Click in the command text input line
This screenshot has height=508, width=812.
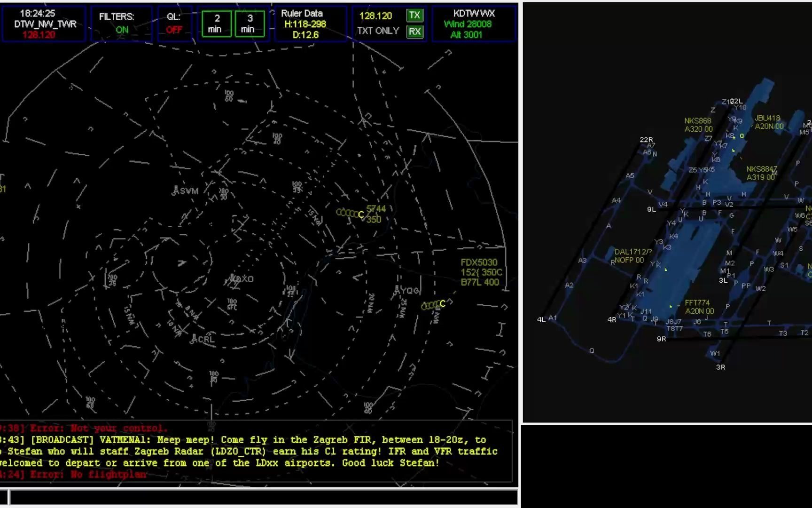(263, 497)
